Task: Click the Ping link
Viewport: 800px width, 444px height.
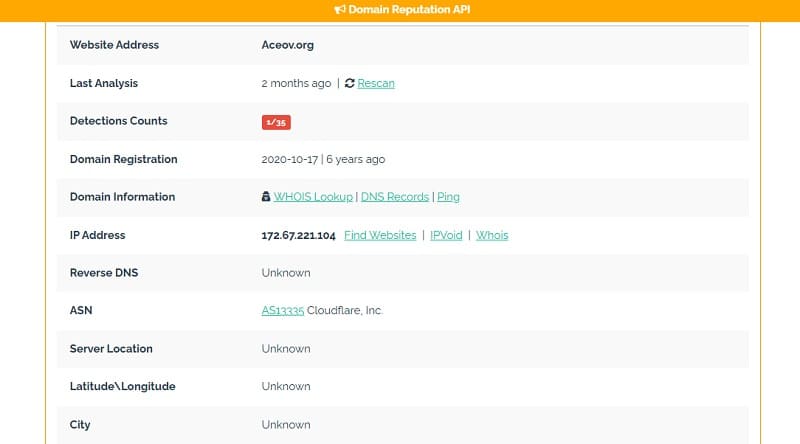Action: click(448, 197)
